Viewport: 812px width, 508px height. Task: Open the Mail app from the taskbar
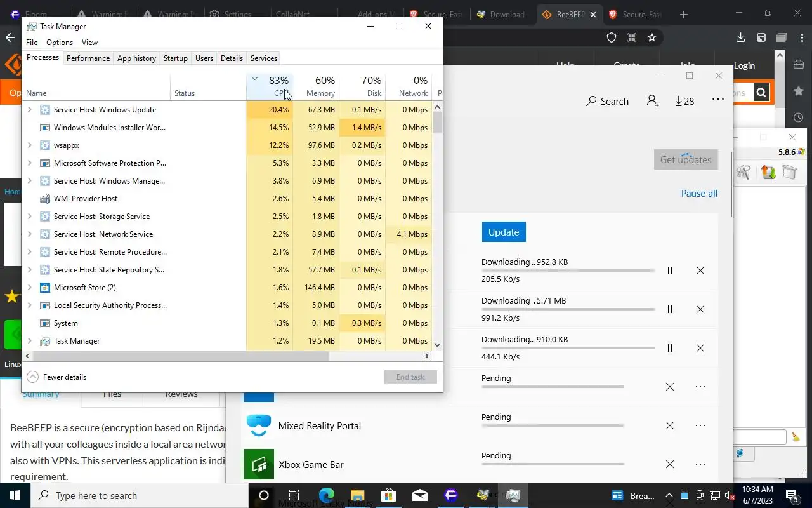[x=419, y=495]
